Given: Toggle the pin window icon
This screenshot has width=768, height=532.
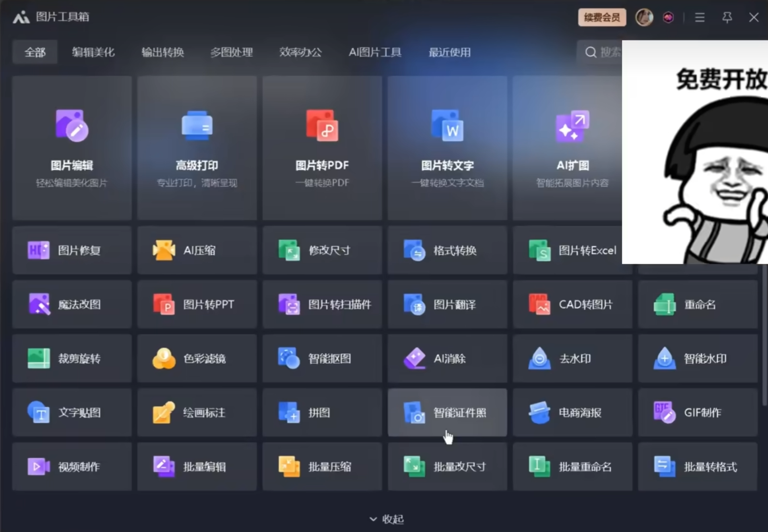Looking at the screenshot, I should [x=727, y=17].
